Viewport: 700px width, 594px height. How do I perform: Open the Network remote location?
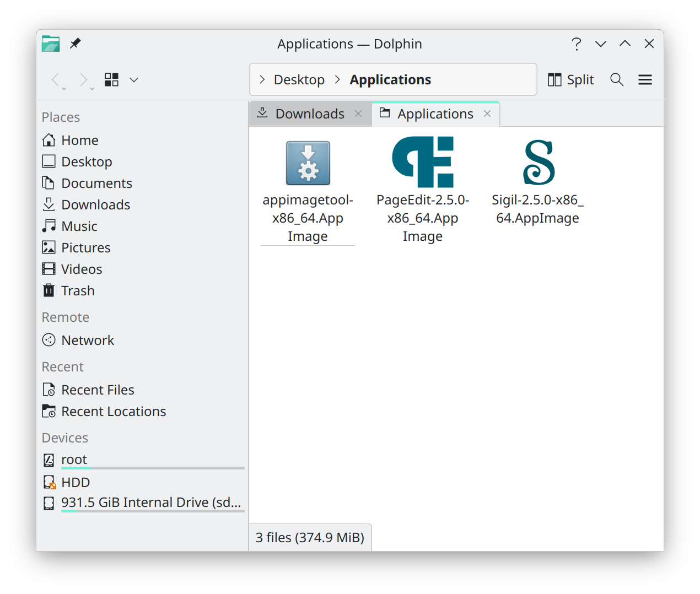(x=88, y=341)
